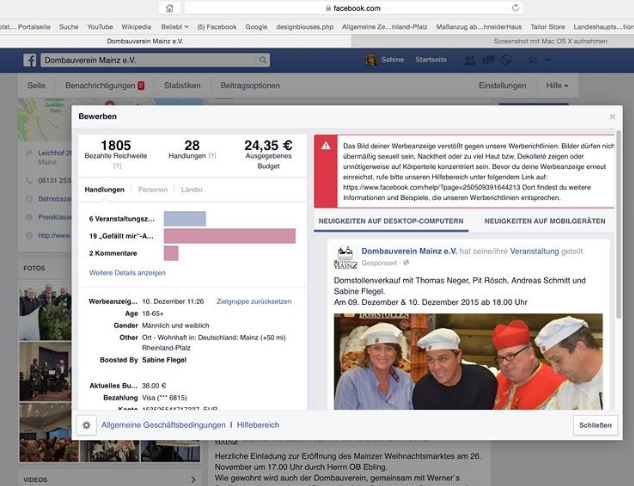
Task: Switch to the Personen tab
Action: coord(152,190)
